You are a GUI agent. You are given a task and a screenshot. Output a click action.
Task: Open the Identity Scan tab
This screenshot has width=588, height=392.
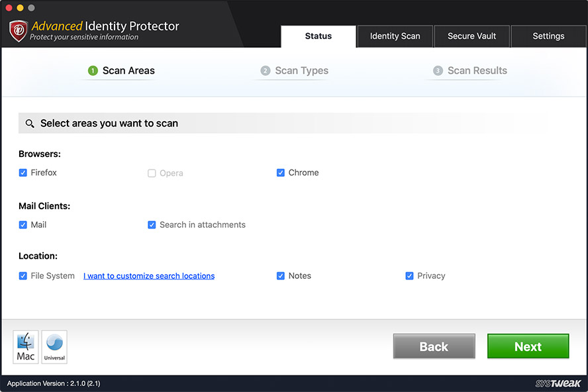click(x=395, y=36)
